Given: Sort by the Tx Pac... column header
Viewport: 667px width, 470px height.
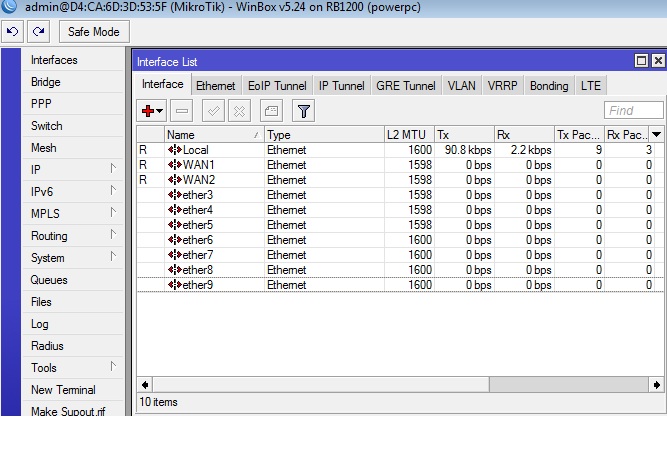Looking at the screenshot, I should click(579, 135).
